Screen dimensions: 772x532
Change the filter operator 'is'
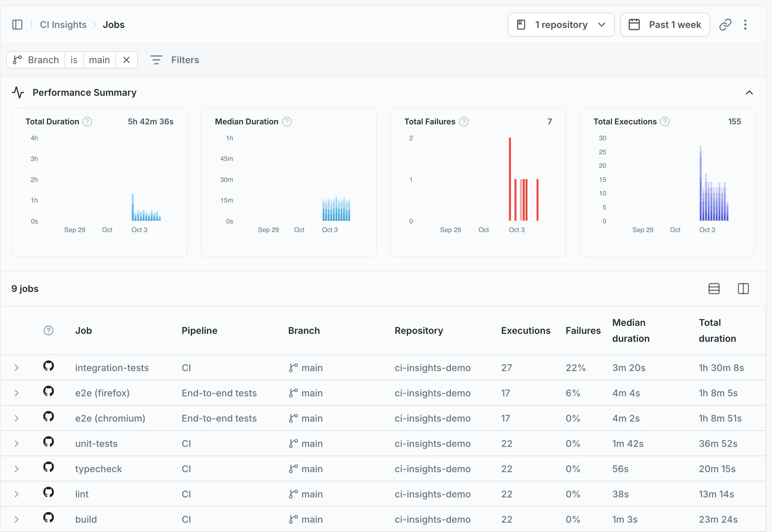[x=74, y=60]
